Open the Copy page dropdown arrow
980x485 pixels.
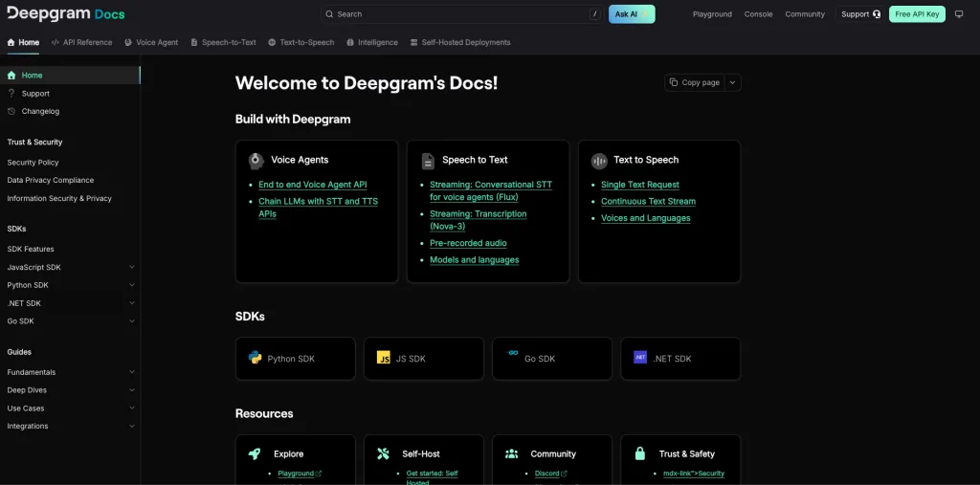click(732, 83)
